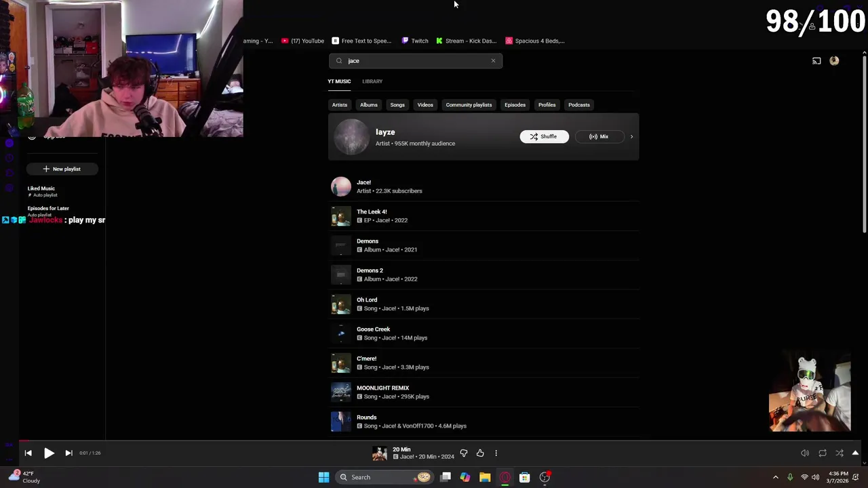The width and height of the screenshot is (868, 488).
Task: Open the album Demons 2
Action: [484, 274]
